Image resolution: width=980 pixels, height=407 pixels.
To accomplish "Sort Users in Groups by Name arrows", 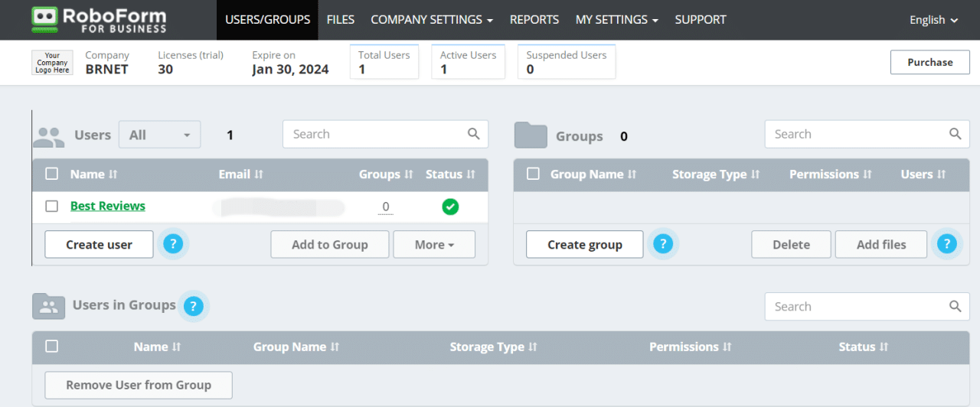I will click(x=177, y=347).
